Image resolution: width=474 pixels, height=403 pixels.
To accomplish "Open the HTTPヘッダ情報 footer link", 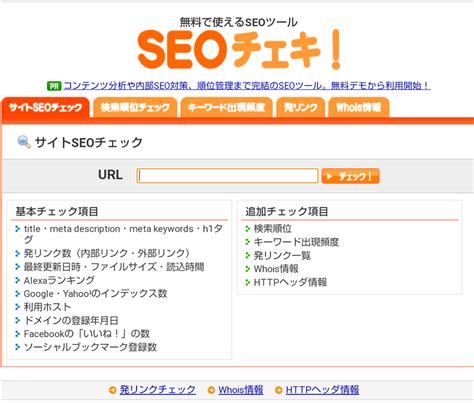I will 322,390.
